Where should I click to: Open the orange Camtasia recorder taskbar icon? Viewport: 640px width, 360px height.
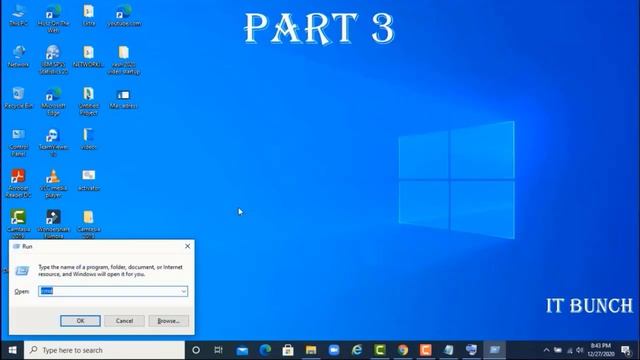[426, 350]
